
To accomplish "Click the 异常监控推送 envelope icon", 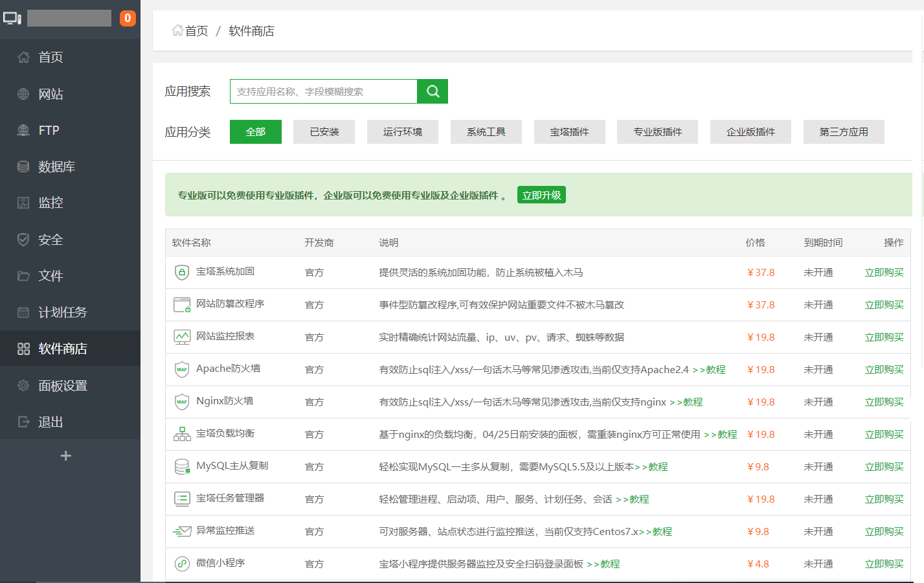I will [x=182, y=531].
